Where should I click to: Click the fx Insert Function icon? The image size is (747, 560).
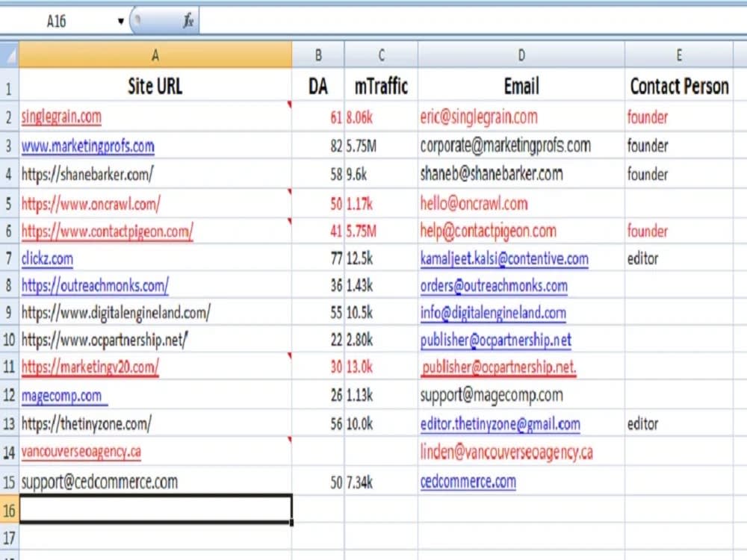point(188,20)
